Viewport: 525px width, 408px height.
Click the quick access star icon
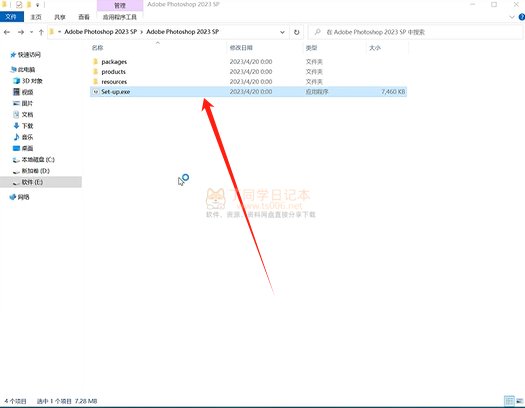[13, 55]
